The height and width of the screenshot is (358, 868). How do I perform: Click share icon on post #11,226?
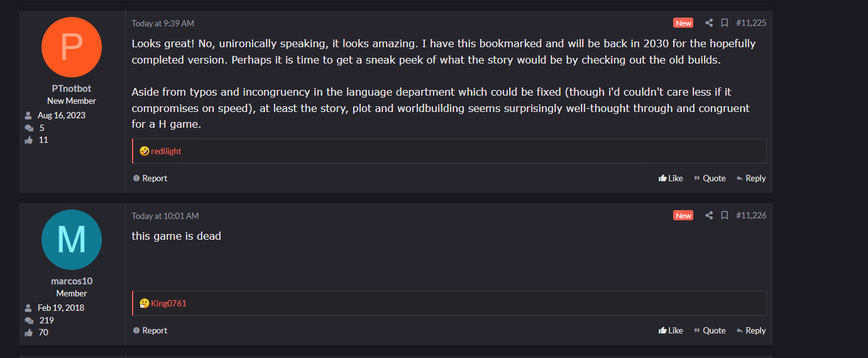(709, 215)
